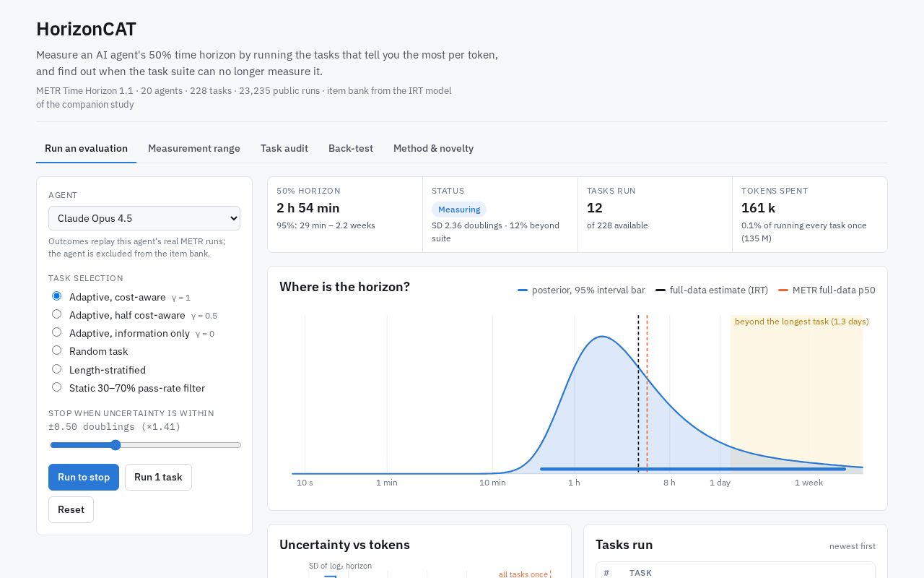Click the orange METR full-data p50 marker

pyautogui.click(x=783, y=290)
